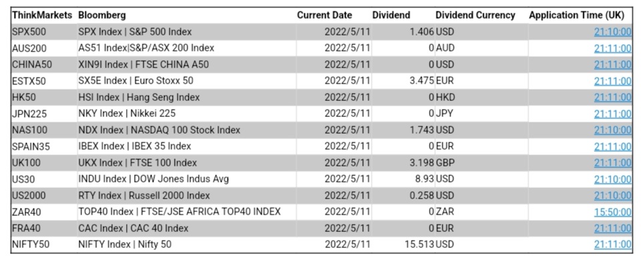Open the HK50 application time link

[x=613, y=97]
